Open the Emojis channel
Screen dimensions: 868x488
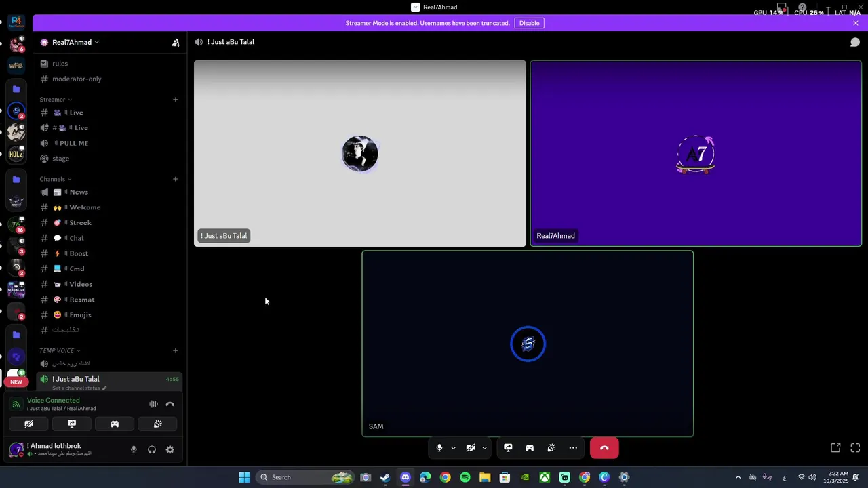coord(109,314)
